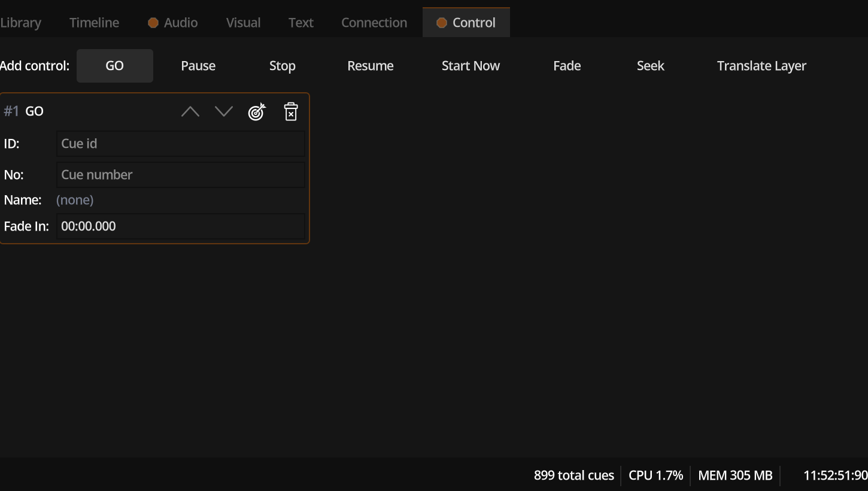
Task: Switch to the Timeline tab
Action: pos(94,23)
